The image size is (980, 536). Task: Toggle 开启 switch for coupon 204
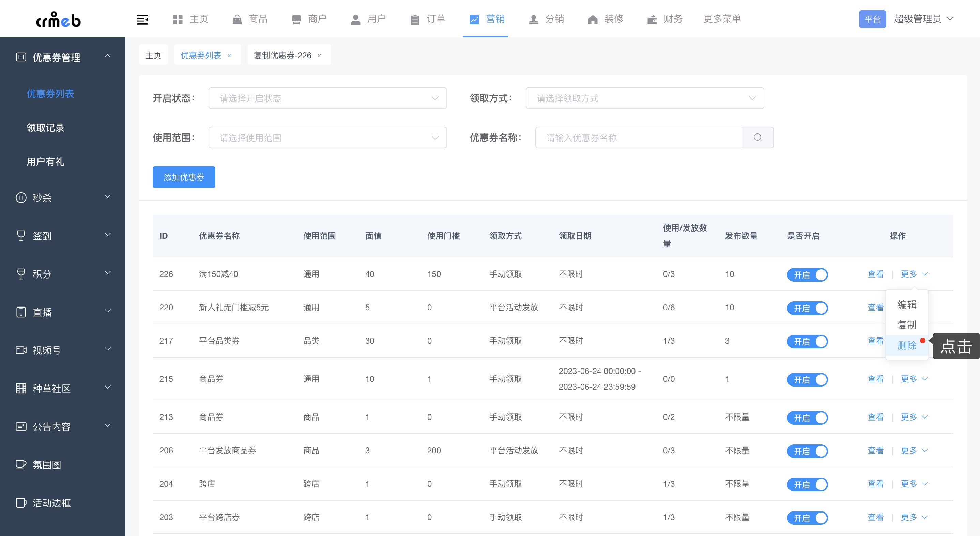click(807, 484)
